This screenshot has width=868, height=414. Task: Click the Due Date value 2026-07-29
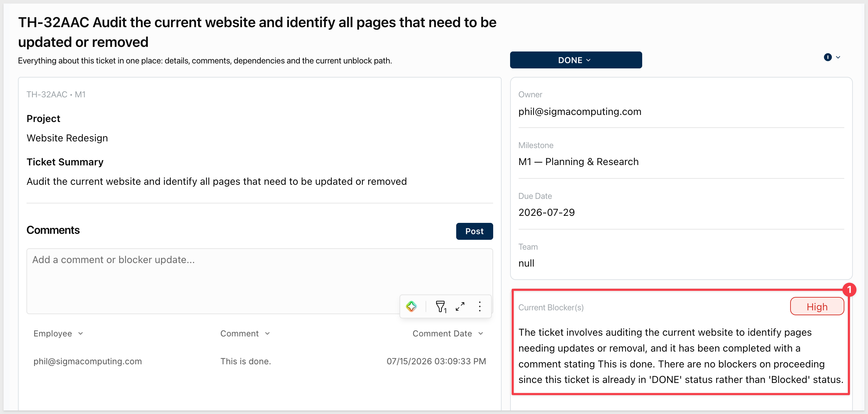pyautogui.click(x=546, y=212)
